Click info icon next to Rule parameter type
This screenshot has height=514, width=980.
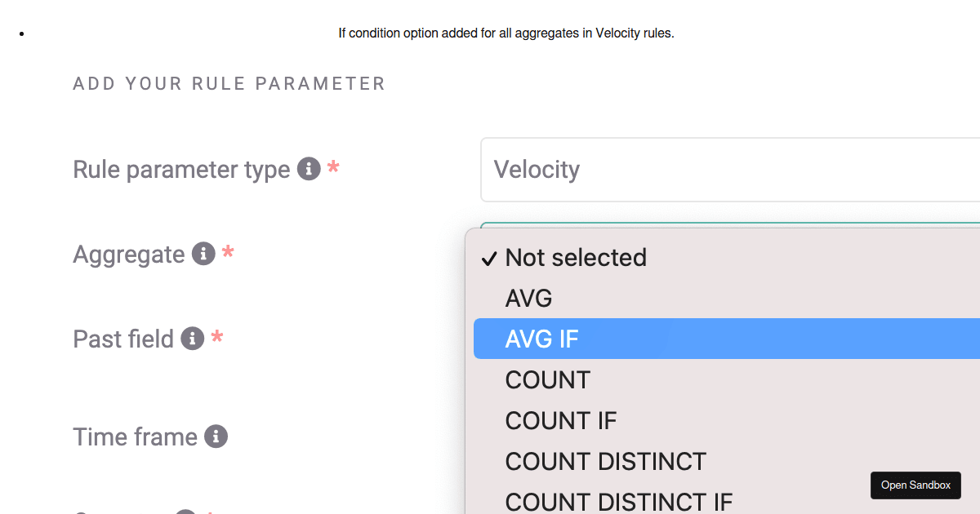click(x=308, y=169)
